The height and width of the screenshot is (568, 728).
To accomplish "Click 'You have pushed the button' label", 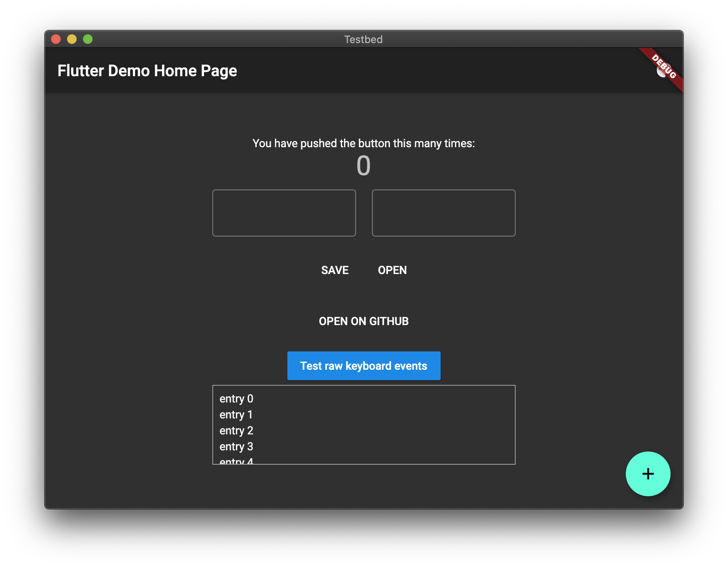I will tap(364, 143).
